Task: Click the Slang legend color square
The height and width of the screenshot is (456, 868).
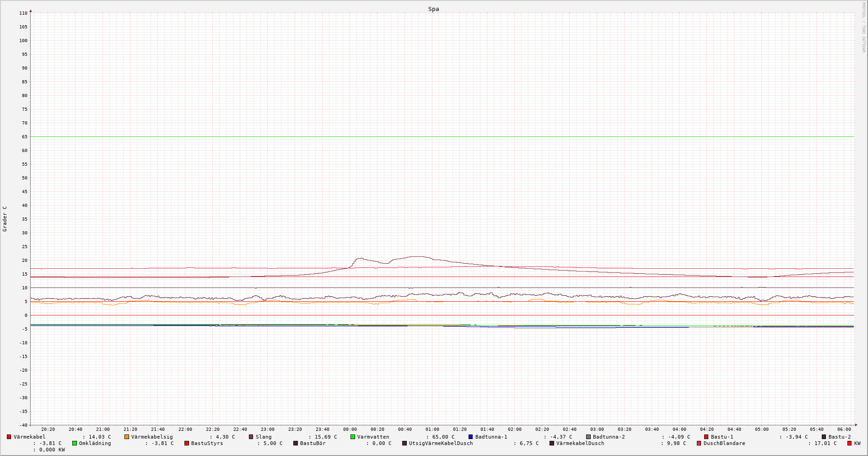Action: [251, 437]
